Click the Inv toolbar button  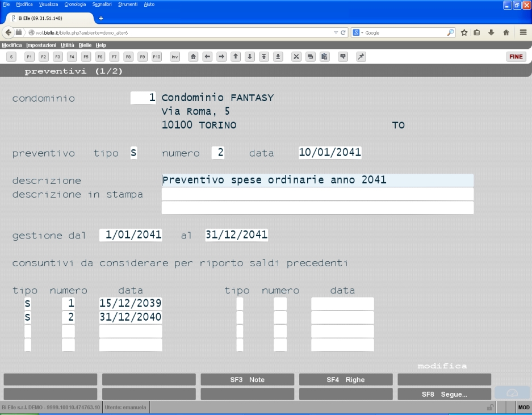(x=175, y=57)
